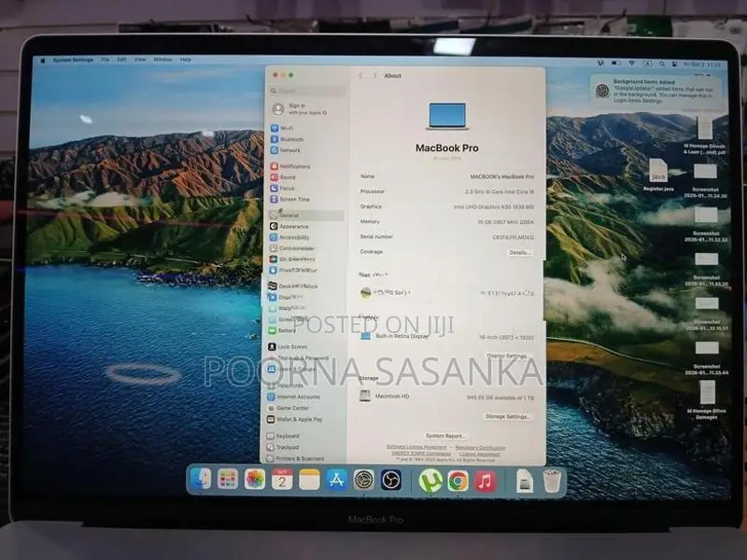Click the Search field in the sidebar
The width and height of the screenshot is (747, 560).
coord(308,91)
